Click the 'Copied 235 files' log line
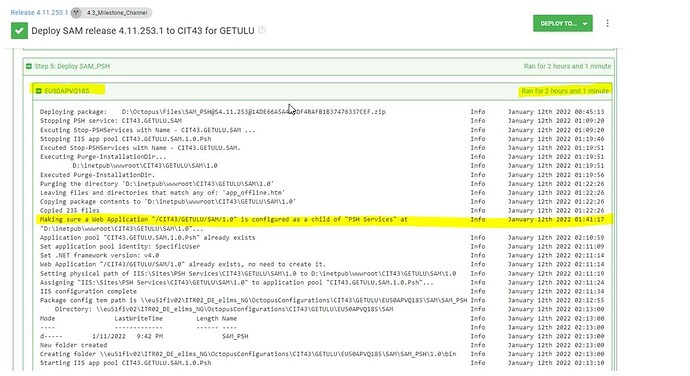 pyautogui.click(x=70, y=210)
